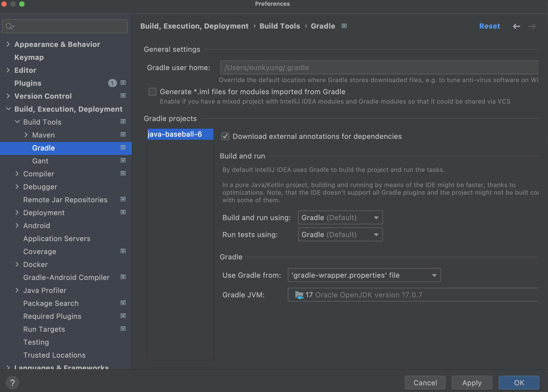Click the Gradle user home path field
The image size is (548, 392).
coord(379,68)
